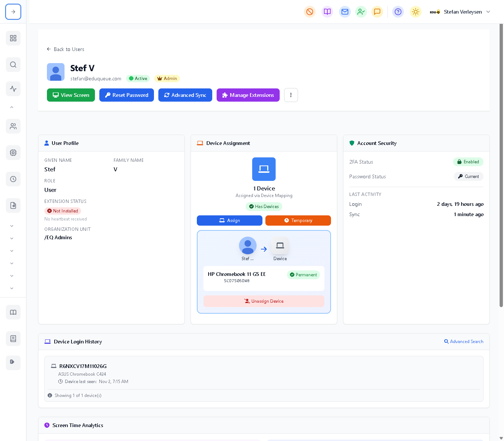Open the mail icon in the top bar
Screen dimensions: 504x441
click(x=345, y=12)
